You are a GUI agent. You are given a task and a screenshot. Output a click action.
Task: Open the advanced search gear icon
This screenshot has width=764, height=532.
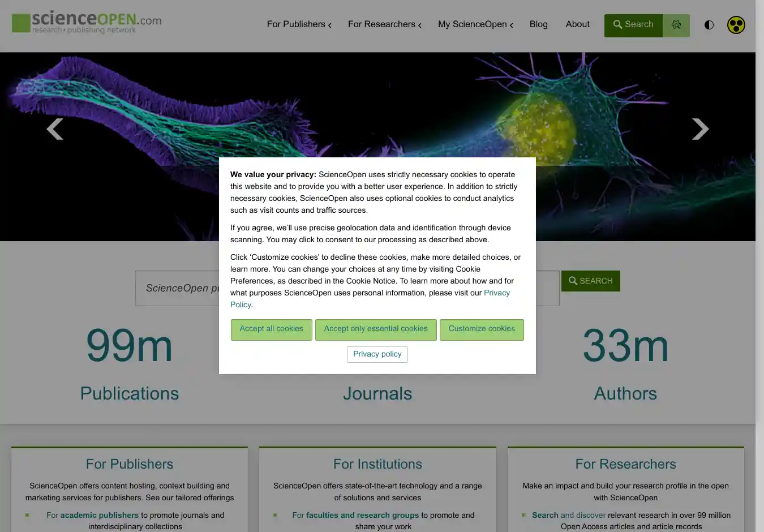(676, 25)
